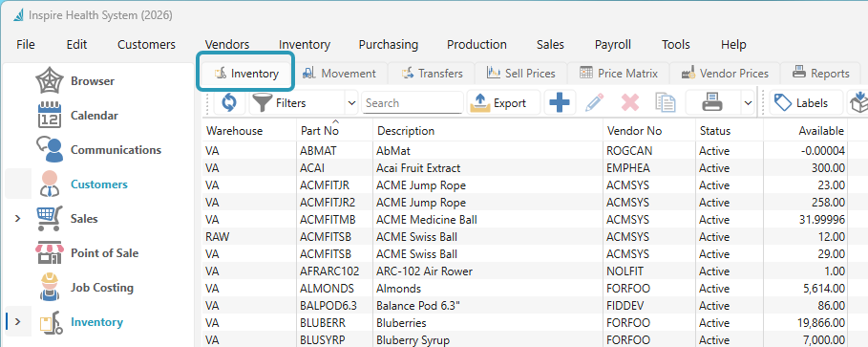Image resolution: width=868 pixels, height=347 pixels.
Task: Click into the Search field
Action: point(412,103)
